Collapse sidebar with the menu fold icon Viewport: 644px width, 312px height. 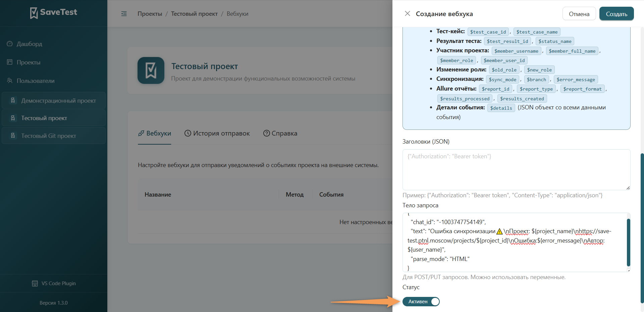(124, 14)
